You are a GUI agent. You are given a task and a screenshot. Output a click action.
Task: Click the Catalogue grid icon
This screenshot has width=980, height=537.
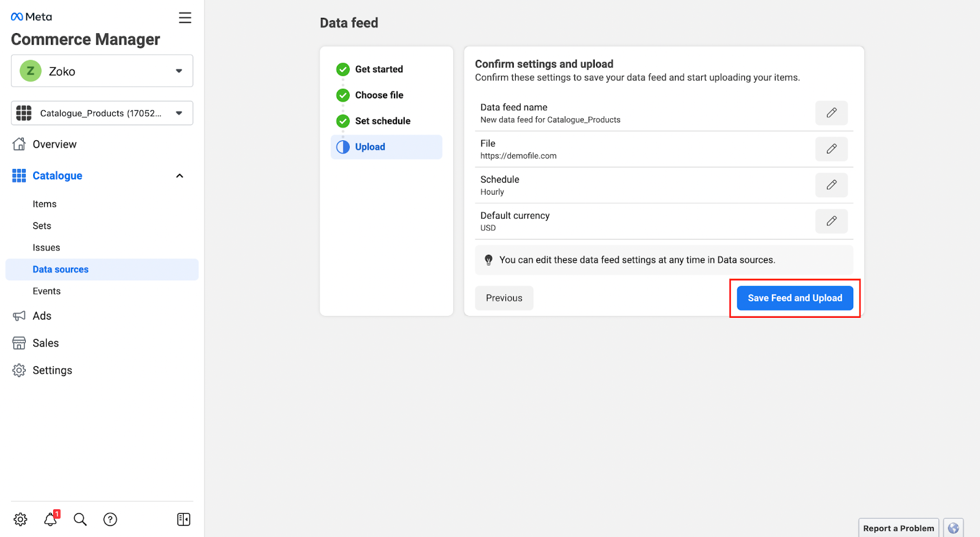[x=19, y=176]
